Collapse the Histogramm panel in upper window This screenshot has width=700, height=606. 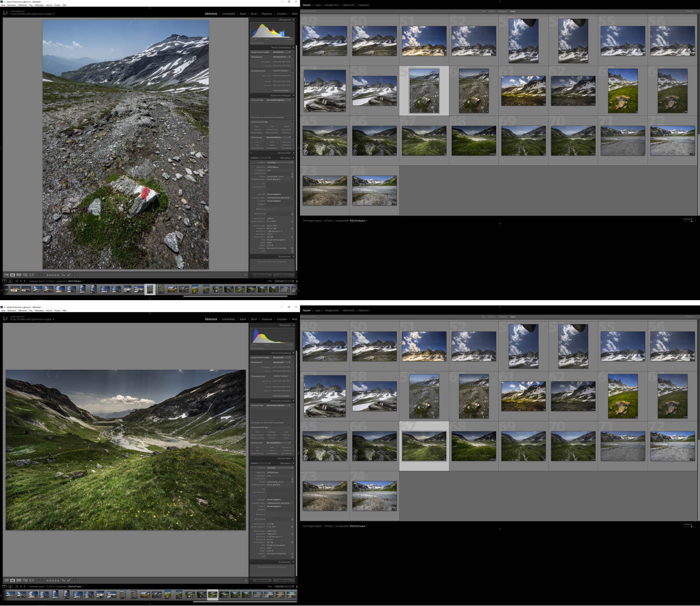click(x=285, y=20)
